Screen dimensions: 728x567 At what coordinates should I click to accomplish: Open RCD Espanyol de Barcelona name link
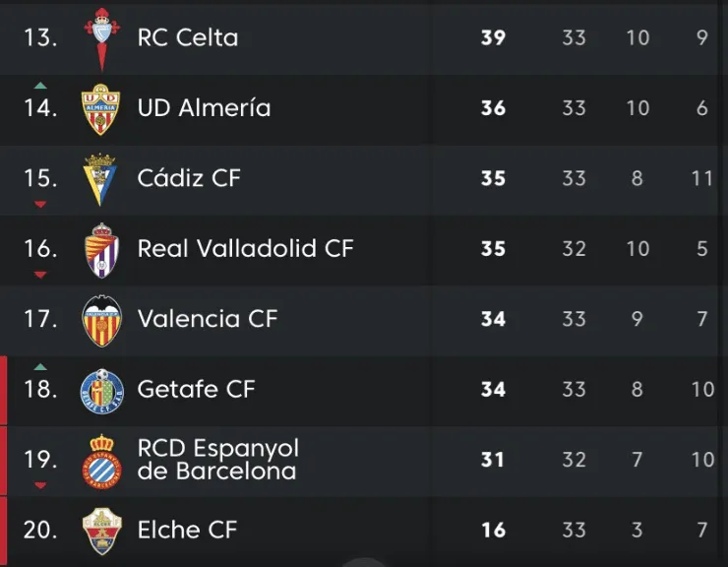coord(217,460)
